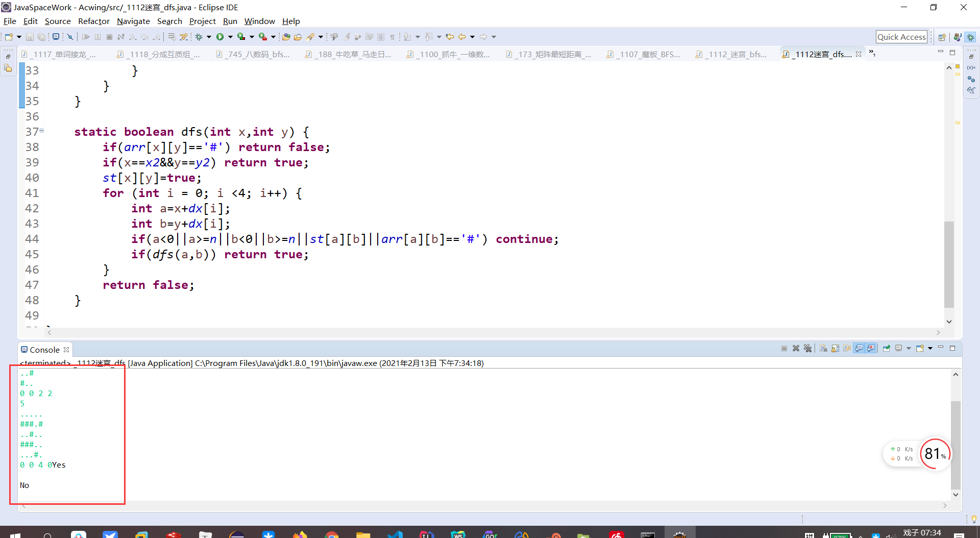Run the Java application with green Run icon

tap(220, 37)
